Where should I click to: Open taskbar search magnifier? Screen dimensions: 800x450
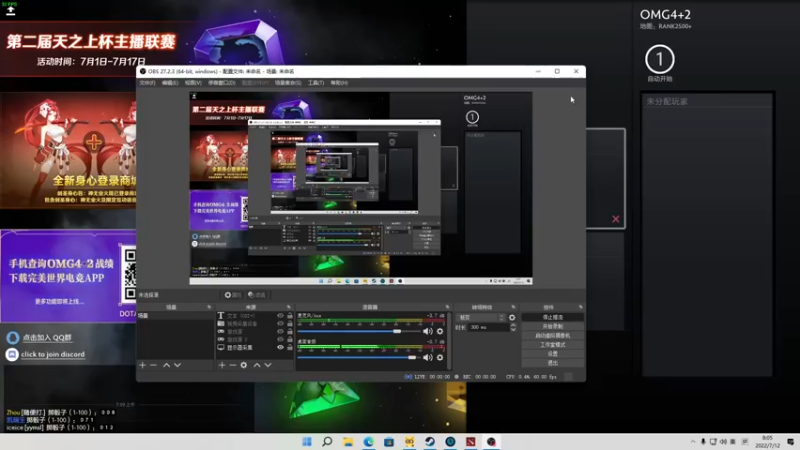(x=328, y=442)
